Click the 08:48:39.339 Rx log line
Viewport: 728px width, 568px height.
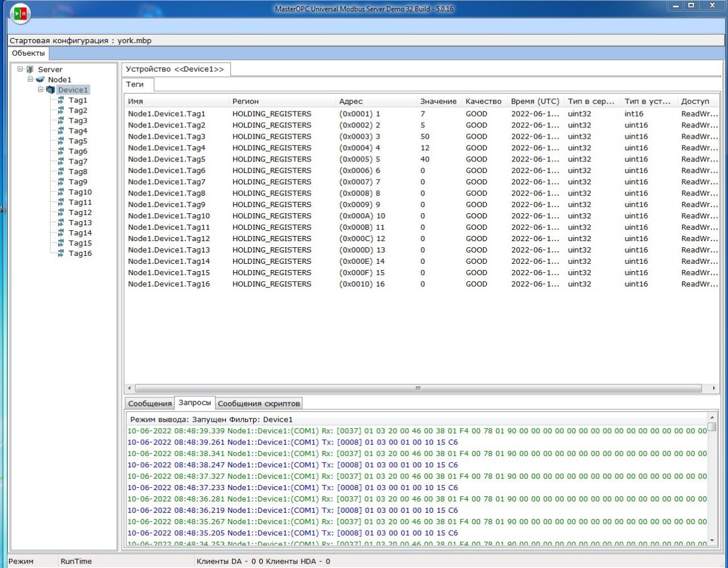click(417, 431)
